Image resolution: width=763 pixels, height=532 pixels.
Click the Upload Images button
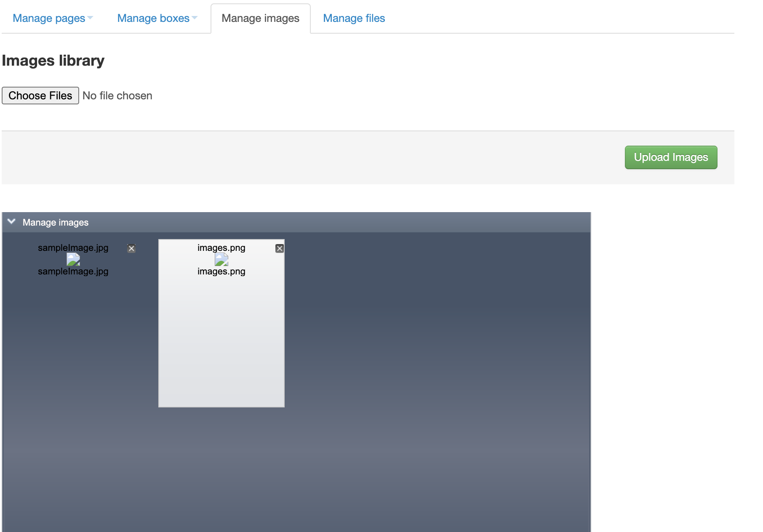[670, 157]
